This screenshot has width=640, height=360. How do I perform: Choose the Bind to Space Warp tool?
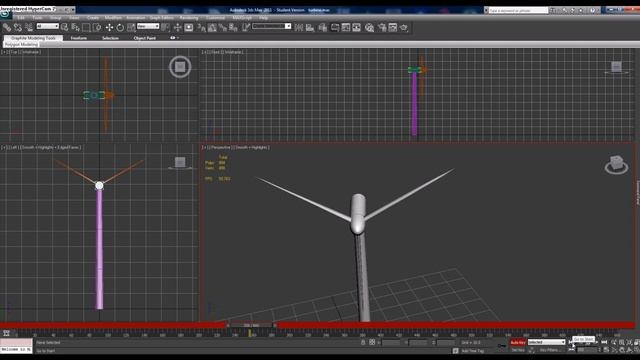click(x=29, y=27)
